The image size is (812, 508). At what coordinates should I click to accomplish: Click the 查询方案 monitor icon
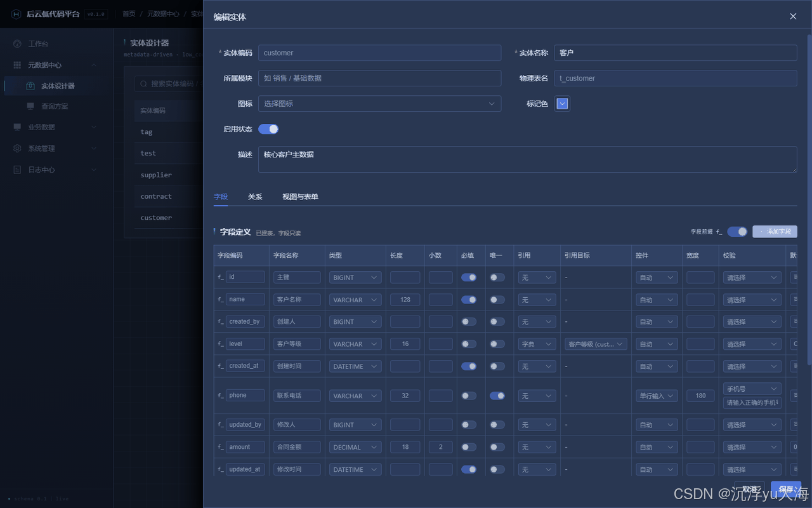pyautogui.click(x=30, y=106)
